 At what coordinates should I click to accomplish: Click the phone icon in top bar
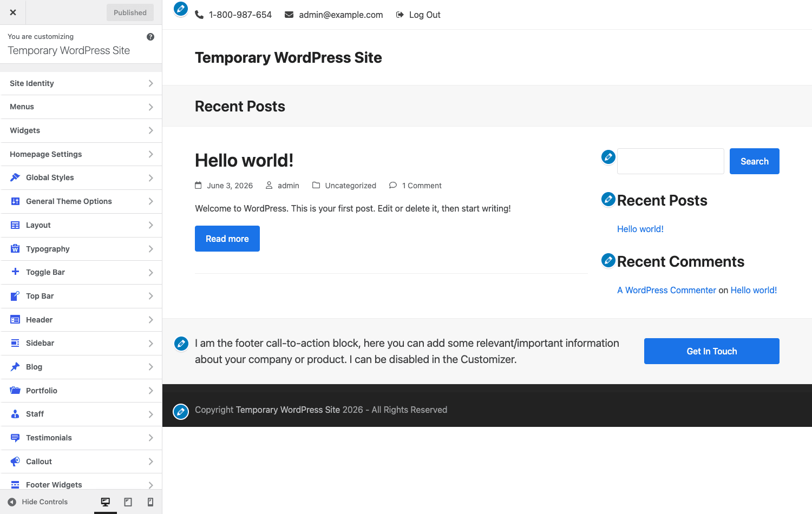pos(199,15)
